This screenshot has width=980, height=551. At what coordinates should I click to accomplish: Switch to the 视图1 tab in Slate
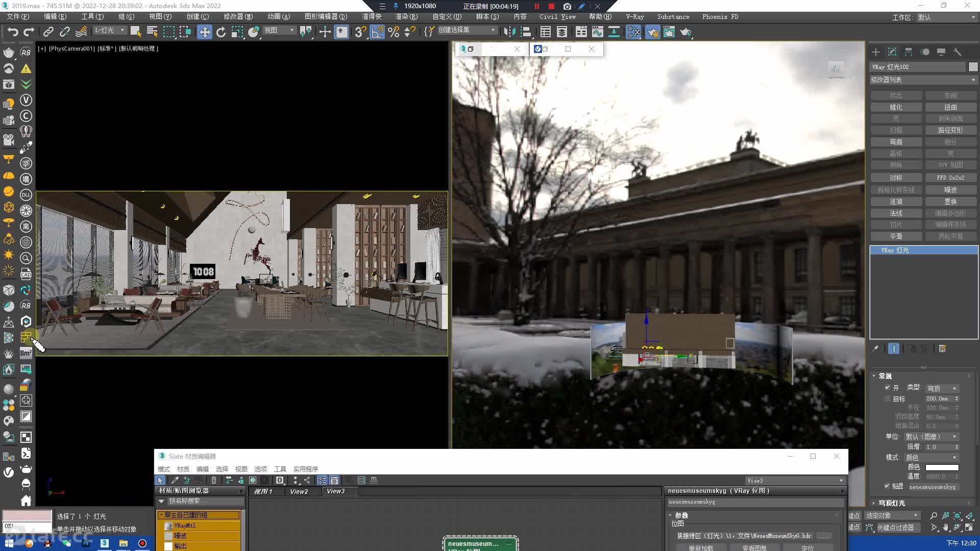click(263, 491)
